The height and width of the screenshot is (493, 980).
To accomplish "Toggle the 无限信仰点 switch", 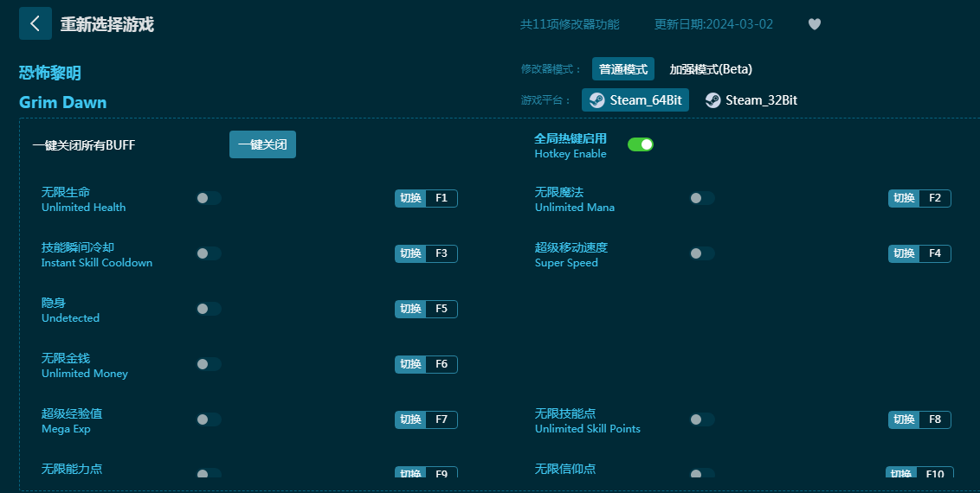I will 702,473.
